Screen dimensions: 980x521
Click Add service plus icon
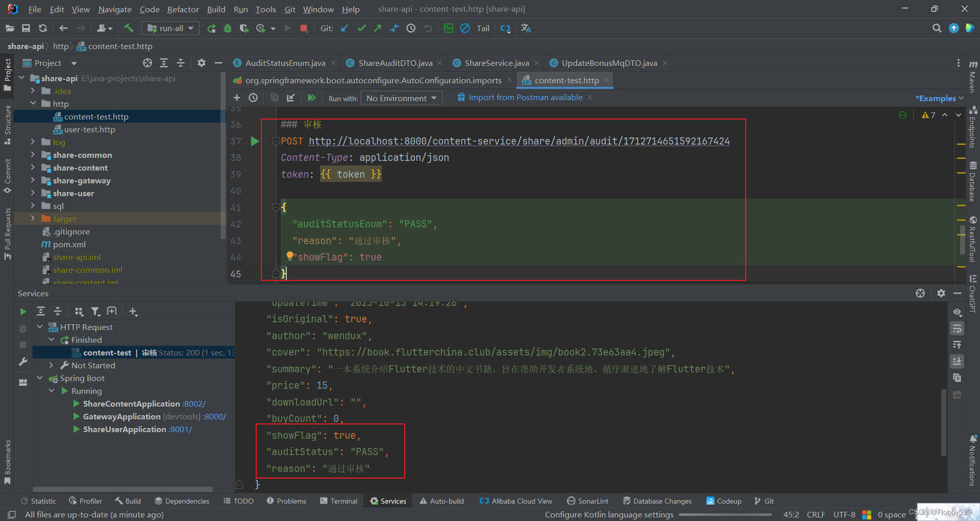coord(133,312)
